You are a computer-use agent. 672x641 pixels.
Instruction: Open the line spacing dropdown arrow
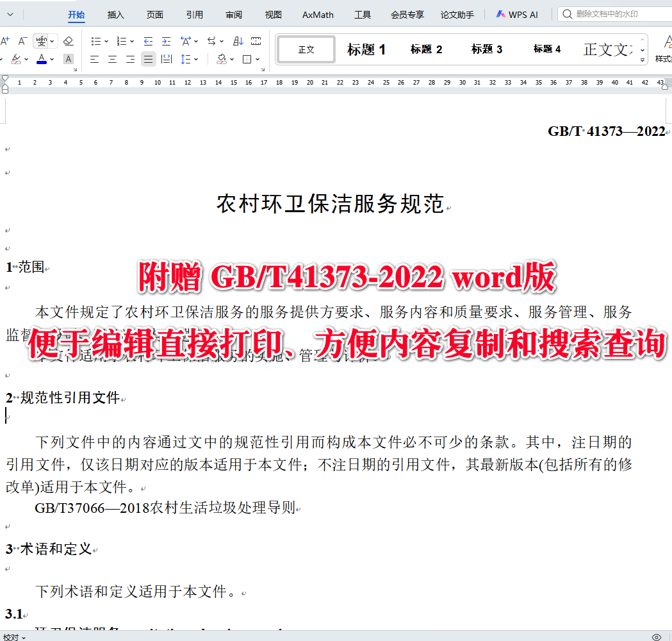pos(196,59)
